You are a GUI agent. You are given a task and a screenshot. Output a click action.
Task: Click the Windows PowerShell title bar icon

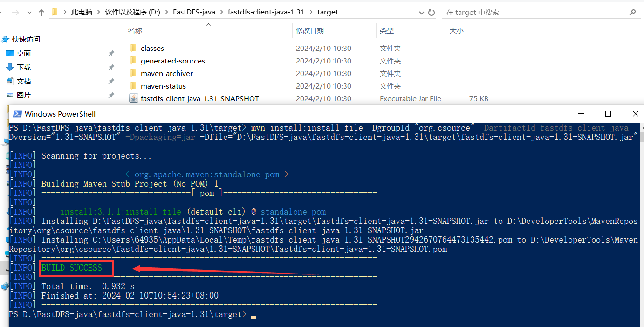click(17, 114)
